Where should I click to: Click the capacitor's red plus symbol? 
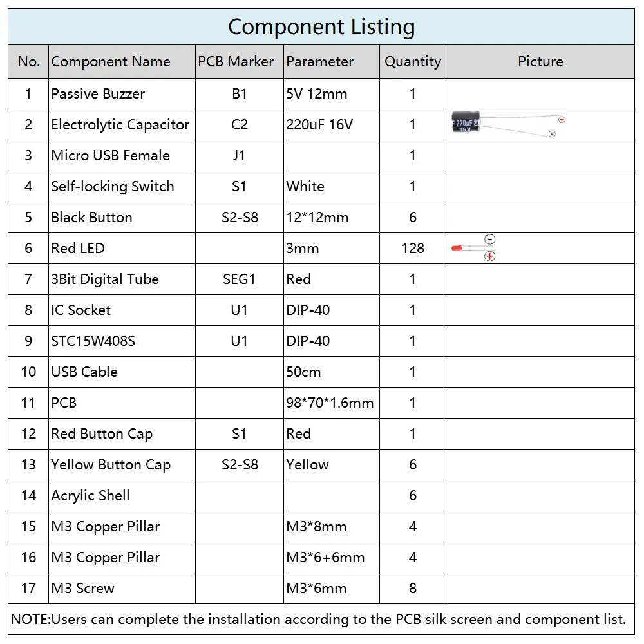click(562, 119)
